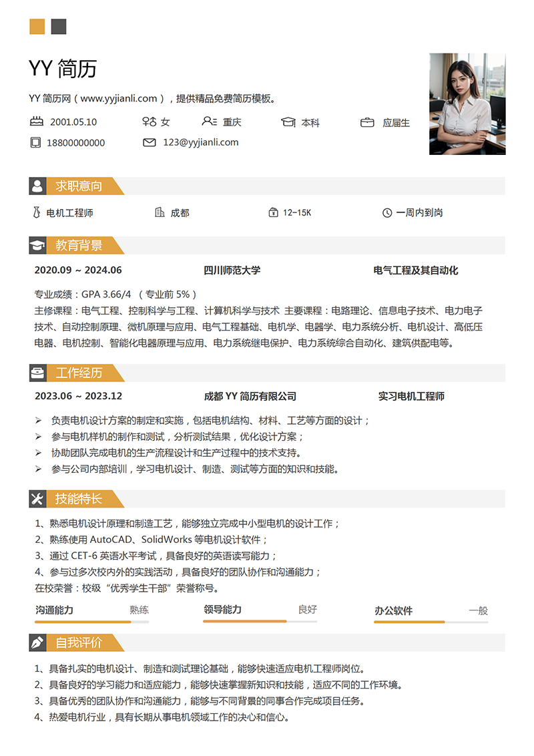Click the 在校荣誉 honors line
534x756 pixels.
(x=127, y=588)
